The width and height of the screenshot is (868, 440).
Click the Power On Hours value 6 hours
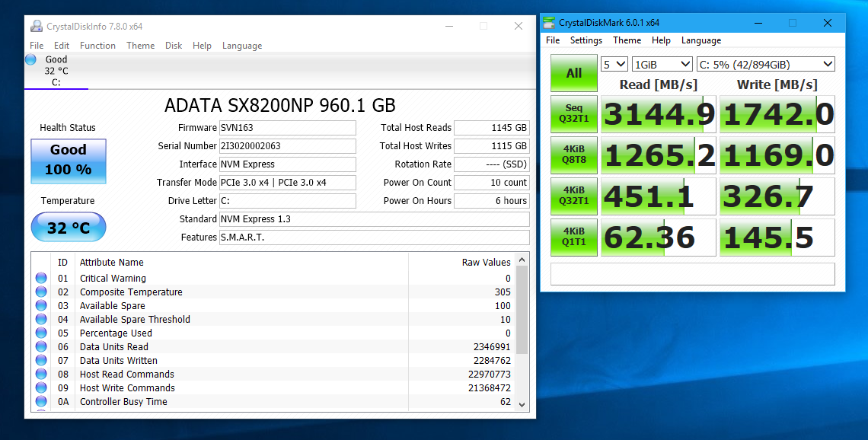pos(492,200)
